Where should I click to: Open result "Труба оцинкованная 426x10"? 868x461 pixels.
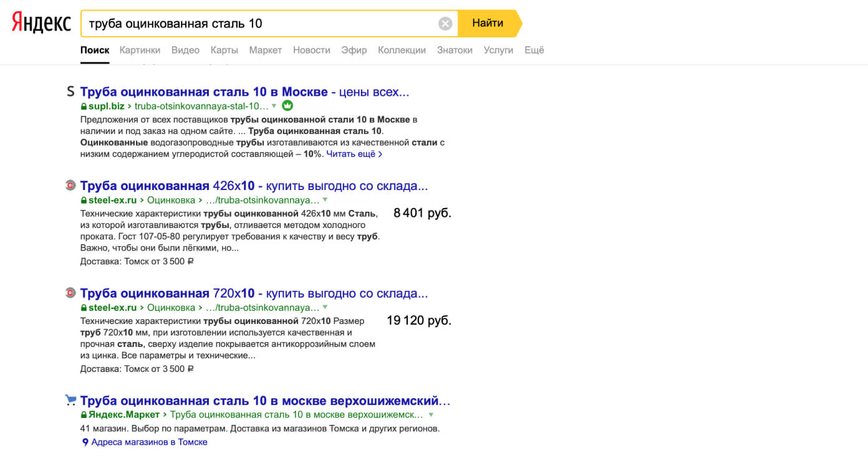254,186
